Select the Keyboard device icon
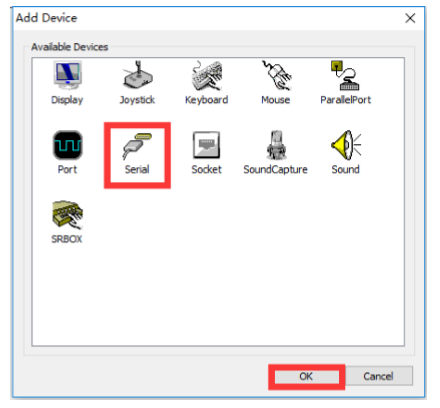The width and height of the screenshot is (440, 408). coord(207,75)
